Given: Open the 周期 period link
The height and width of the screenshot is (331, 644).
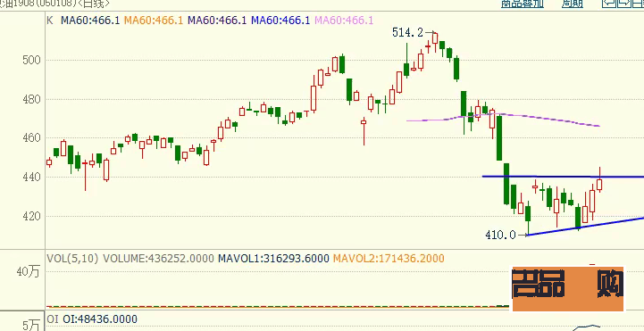Looking at the screenshot, I should coord(573,4).
